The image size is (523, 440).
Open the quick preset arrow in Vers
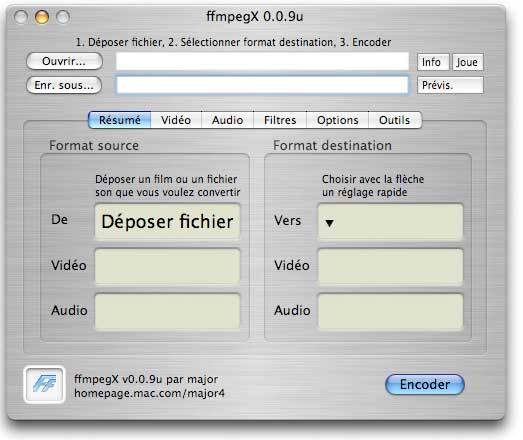[x=329, y=223]
